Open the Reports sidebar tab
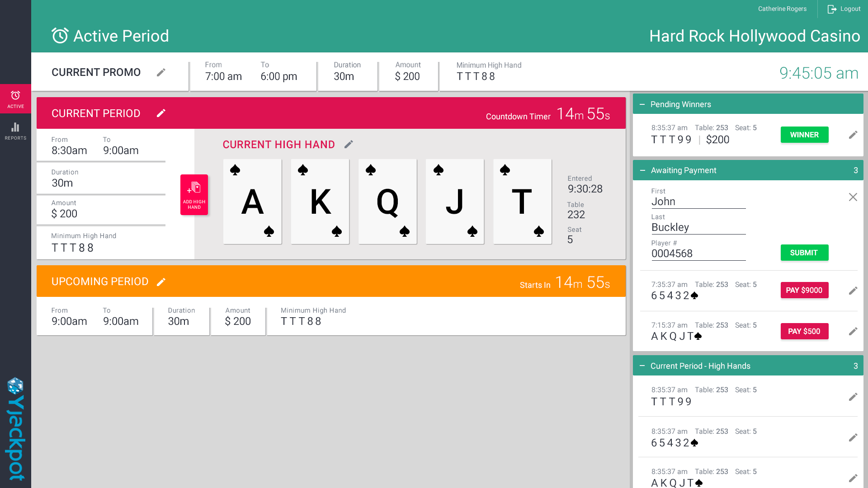 click(x=15, y=131)
